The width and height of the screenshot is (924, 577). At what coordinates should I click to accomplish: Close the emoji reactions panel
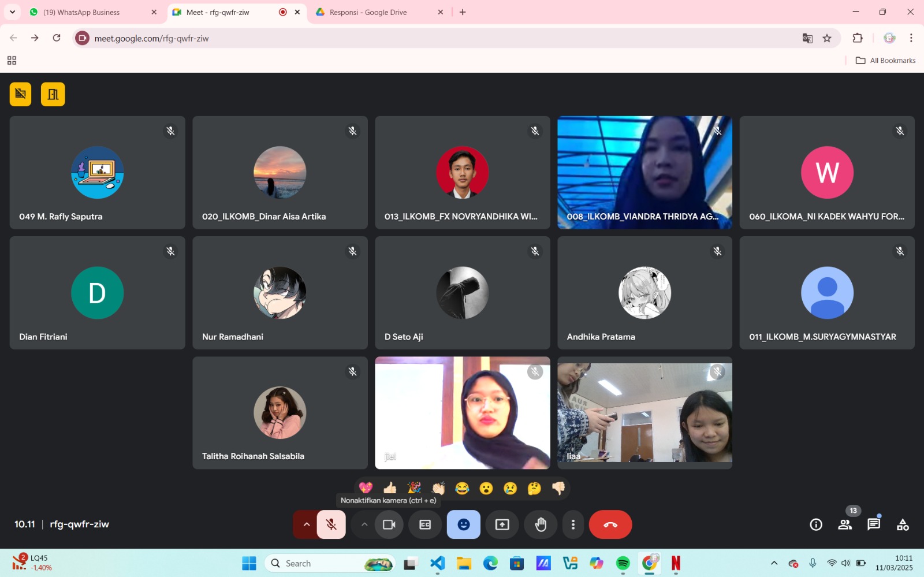(464, 524)
